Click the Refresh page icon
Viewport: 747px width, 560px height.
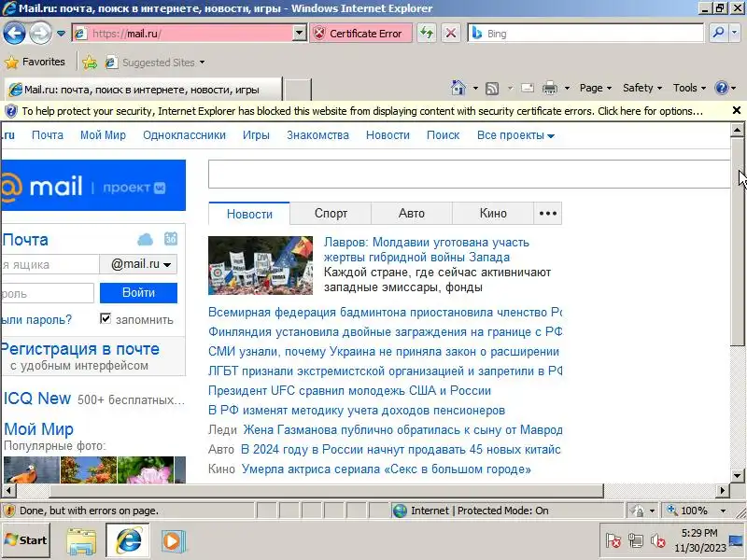[427, 34]
